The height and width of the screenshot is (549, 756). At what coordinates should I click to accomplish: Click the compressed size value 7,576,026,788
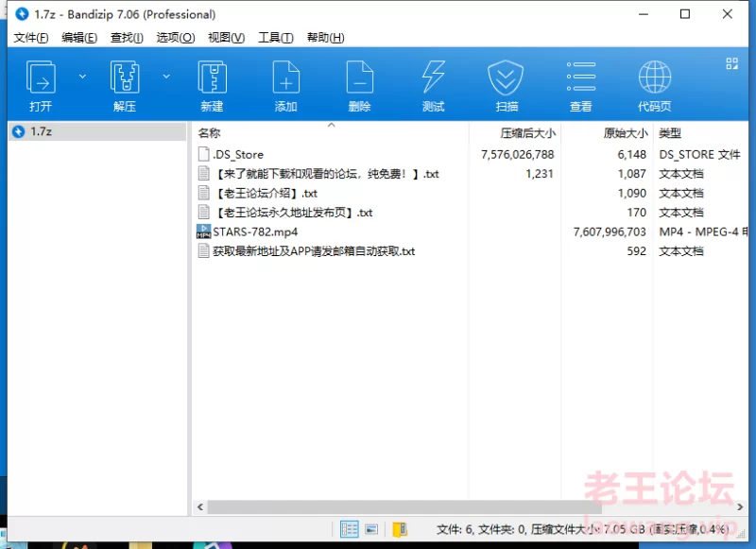[x=517, y=154]
